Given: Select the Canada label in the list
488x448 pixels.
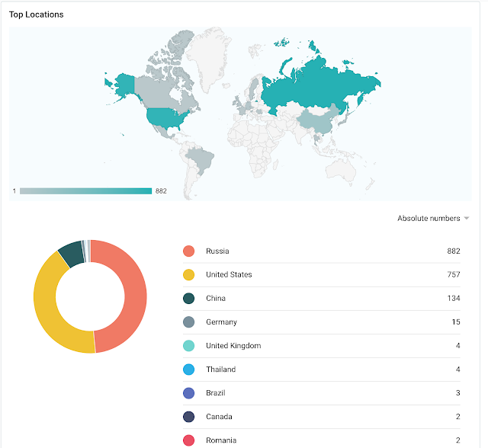Looking at the screenshot, I should coord(219,417).
